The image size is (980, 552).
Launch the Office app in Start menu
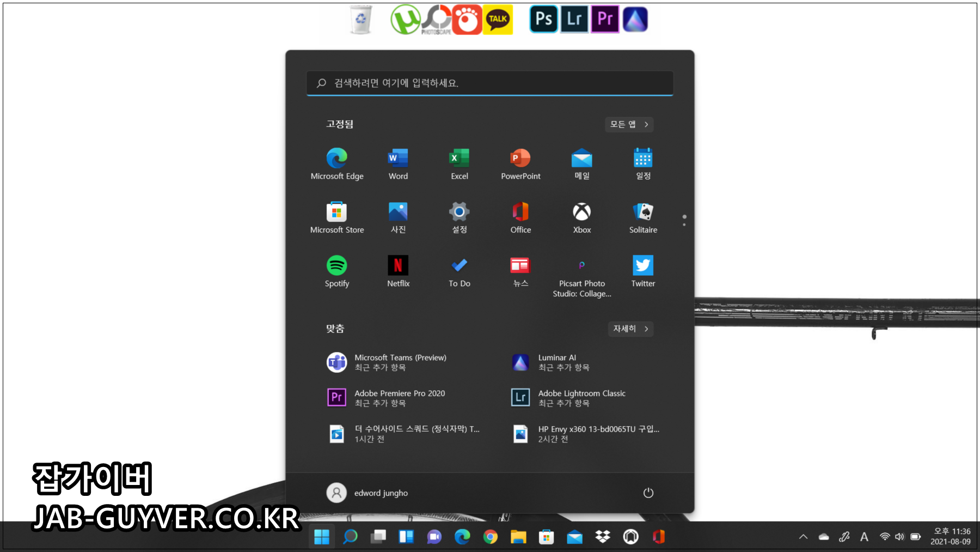[x=520, y=217]
